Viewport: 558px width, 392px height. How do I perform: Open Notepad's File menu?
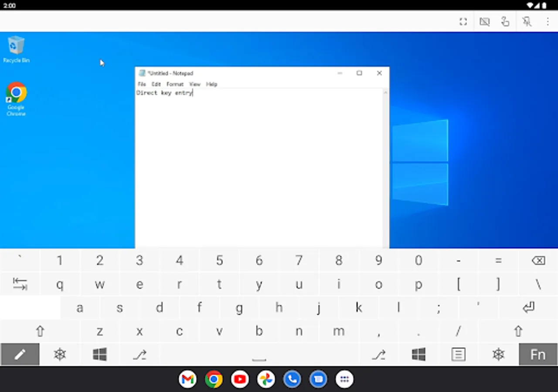tap(141, 84)
